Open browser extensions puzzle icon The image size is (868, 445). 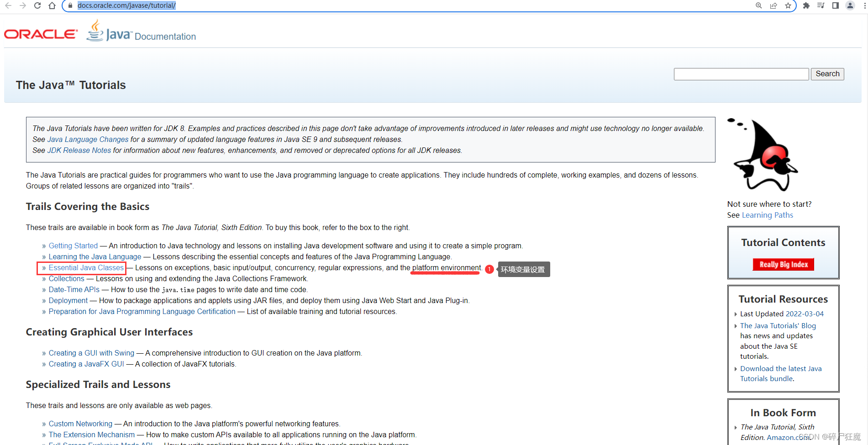tap(806, 5)
